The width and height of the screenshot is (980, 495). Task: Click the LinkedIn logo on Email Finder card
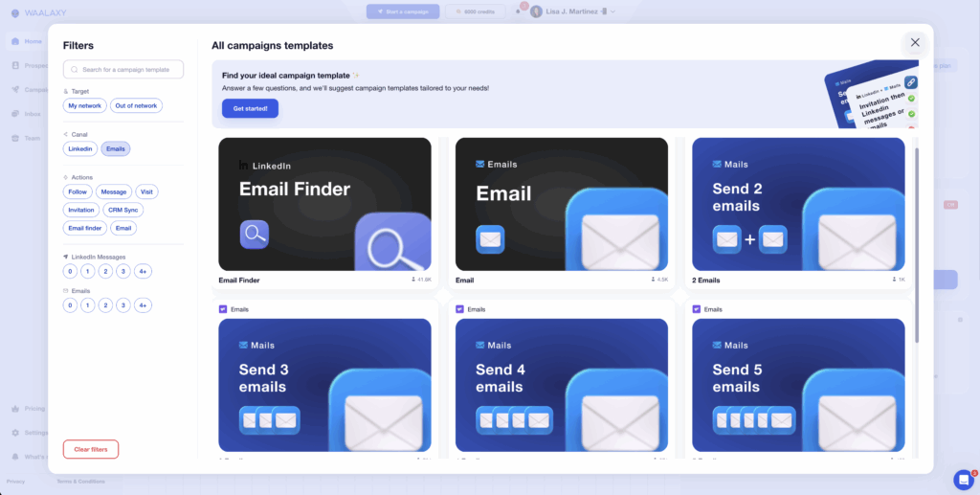[x=244, y=166]
